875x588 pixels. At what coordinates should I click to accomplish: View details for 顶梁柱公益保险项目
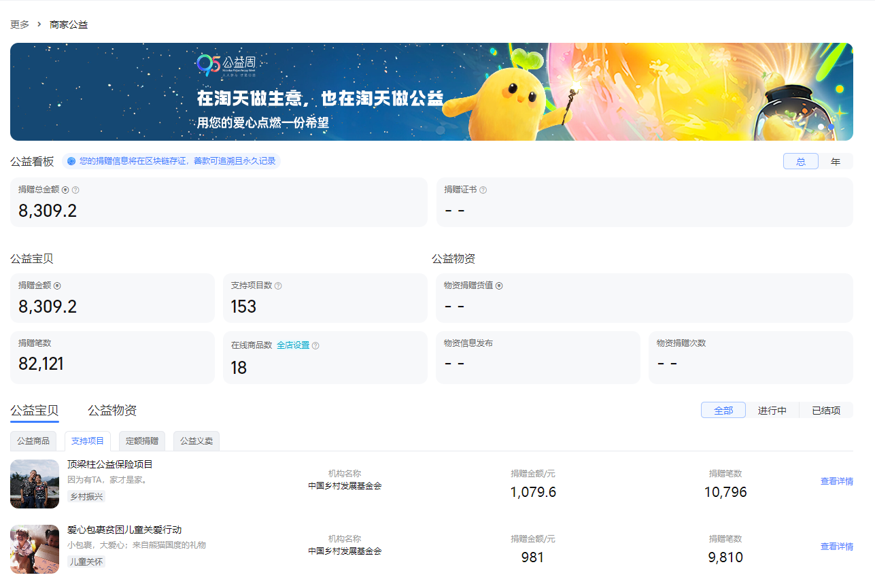tap(837, 481)
